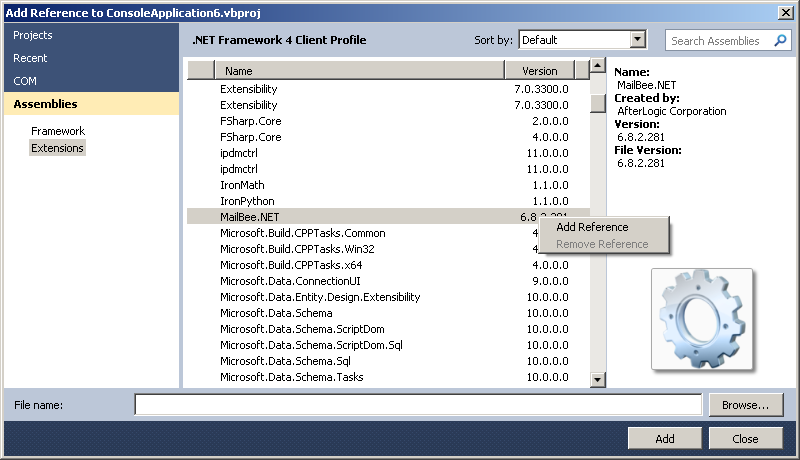Open the Sort by dropdown
The image size is (800, 460).
click(x=638, y=40)
